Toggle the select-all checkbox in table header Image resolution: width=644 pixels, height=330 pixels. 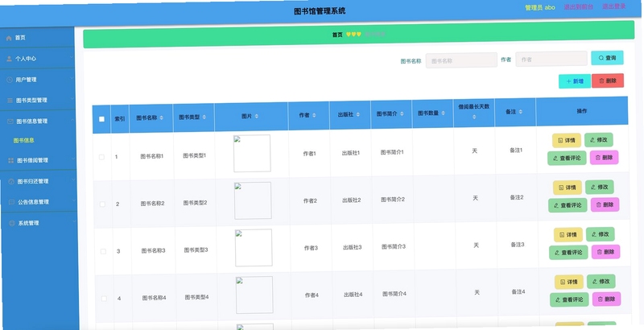pyautogui.click(x=102, y=119)
